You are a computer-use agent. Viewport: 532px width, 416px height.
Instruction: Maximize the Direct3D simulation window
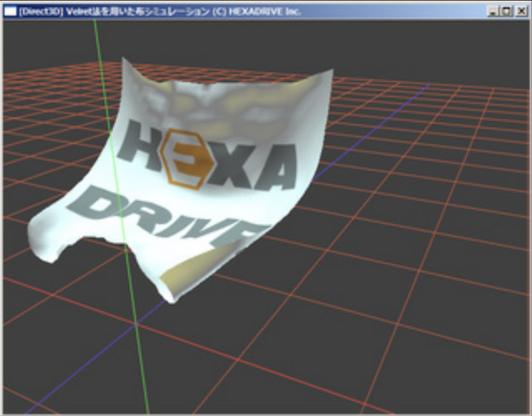(x=507, y=11)
